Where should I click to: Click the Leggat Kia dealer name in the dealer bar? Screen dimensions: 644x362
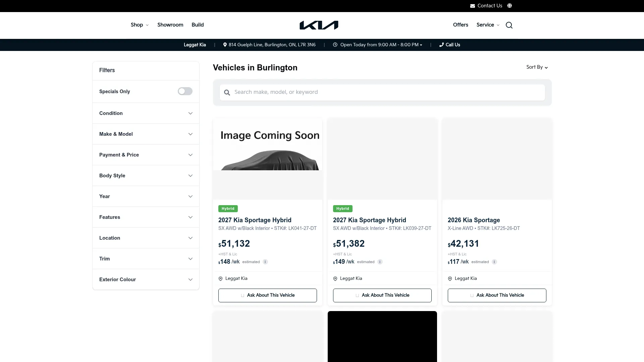tap(195, 45)
